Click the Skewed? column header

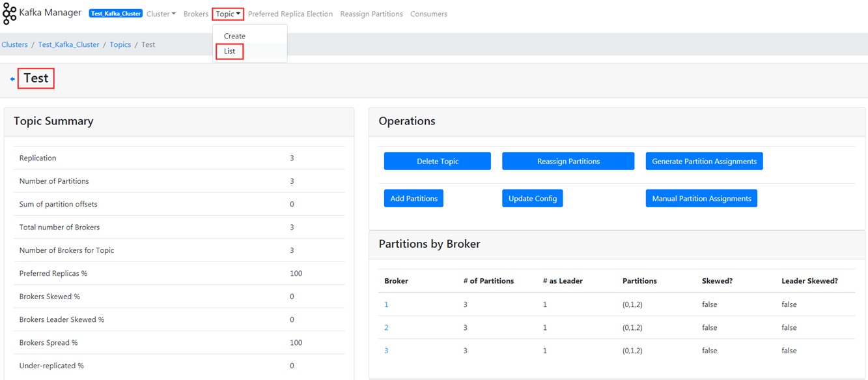[x=718, y=281]
